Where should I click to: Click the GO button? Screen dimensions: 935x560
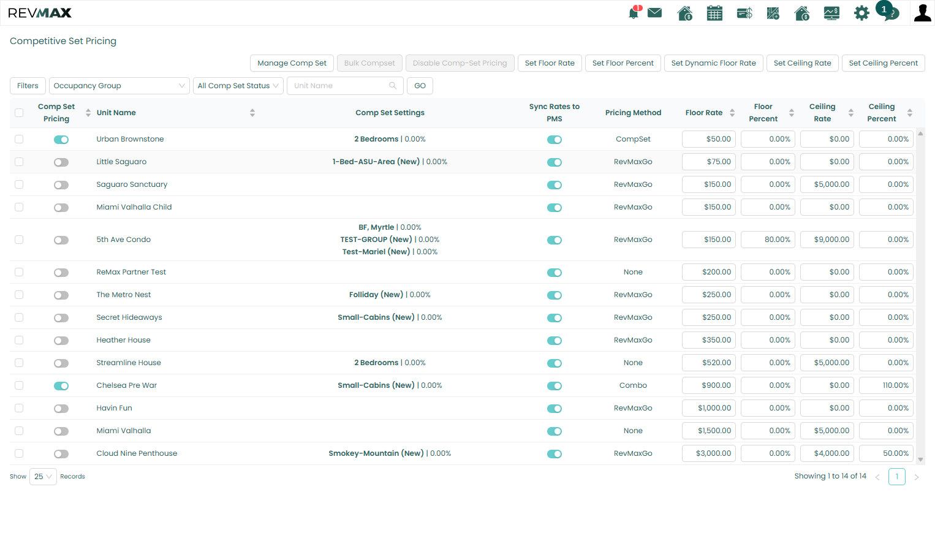pyautogui.click(x=420, y=86)
